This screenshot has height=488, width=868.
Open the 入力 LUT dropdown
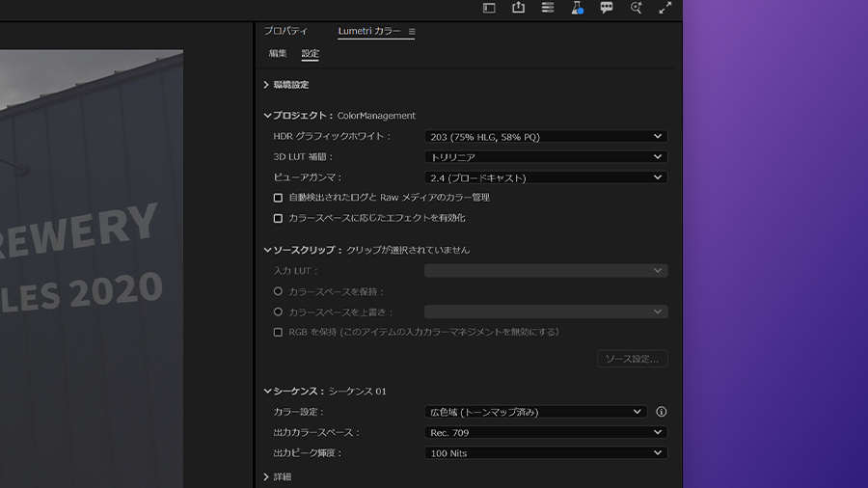click(546, 271)
